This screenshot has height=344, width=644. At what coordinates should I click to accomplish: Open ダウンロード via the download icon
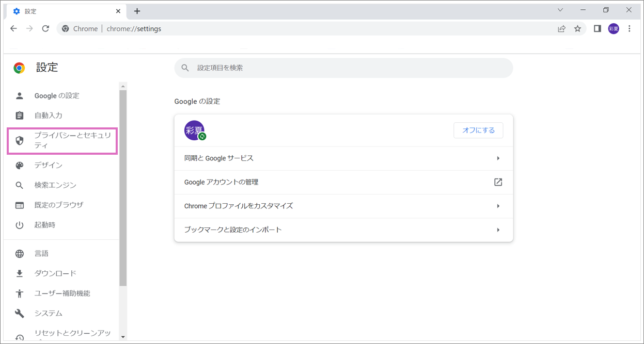[19, 273]
